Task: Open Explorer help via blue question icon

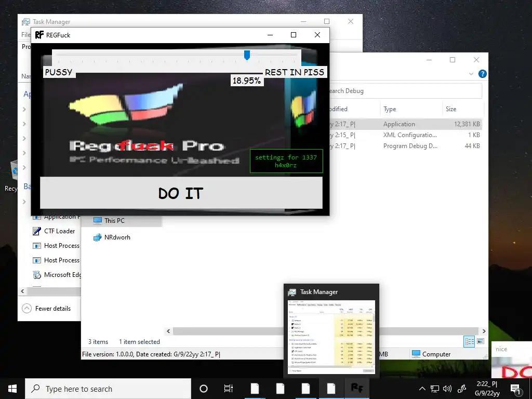Action: pyautogui.click(x=482, y=74)
